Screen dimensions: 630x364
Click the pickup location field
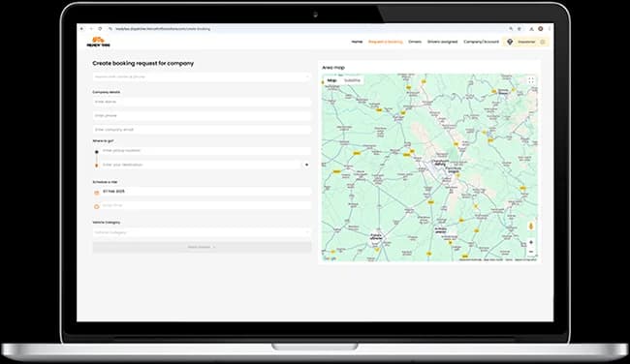[x=205, y=150]
